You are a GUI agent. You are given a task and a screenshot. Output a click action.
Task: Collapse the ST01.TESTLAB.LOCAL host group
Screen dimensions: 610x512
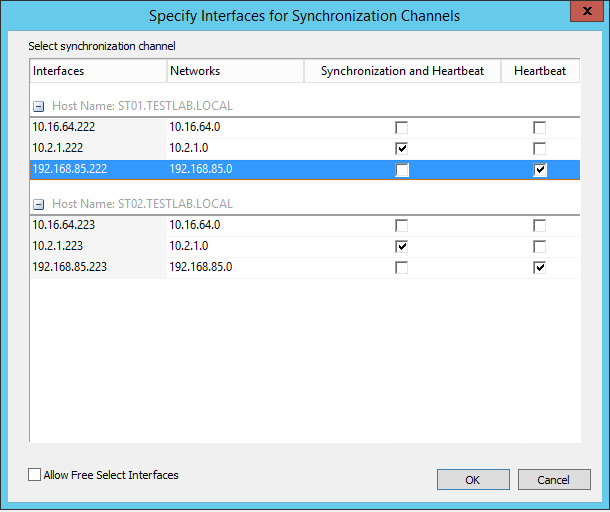click(38, 105)
